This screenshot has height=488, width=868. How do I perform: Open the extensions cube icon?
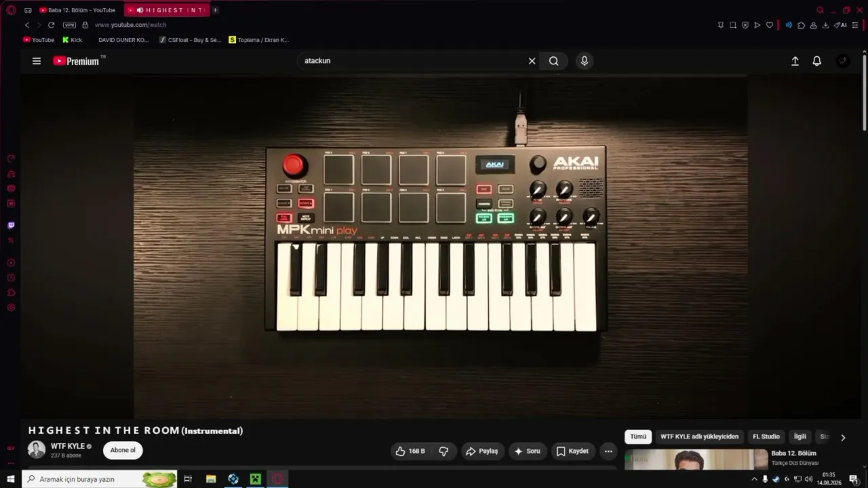[x=801, y=25]
